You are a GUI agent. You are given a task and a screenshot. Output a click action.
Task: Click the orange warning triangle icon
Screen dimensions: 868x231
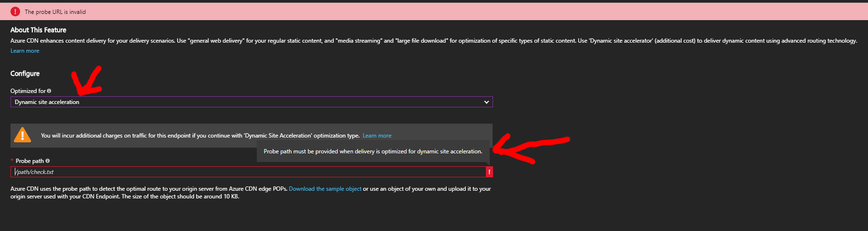tap(22, 135)
